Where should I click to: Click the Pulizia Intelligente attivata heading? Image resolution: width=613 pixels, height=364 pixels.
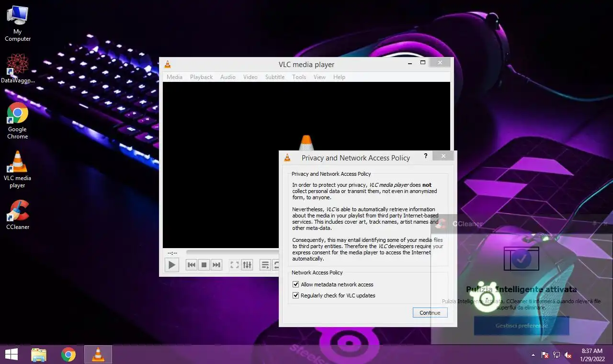coord(522,289)
